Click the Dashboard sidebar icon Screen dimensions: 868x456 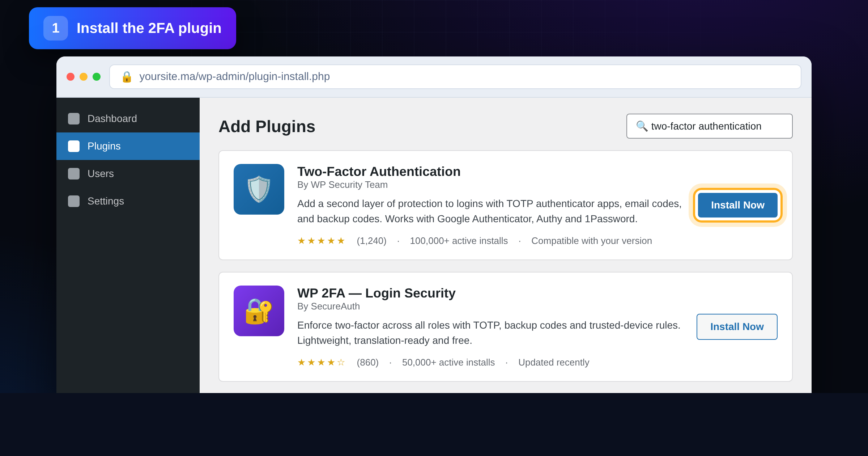coord(74,119)
